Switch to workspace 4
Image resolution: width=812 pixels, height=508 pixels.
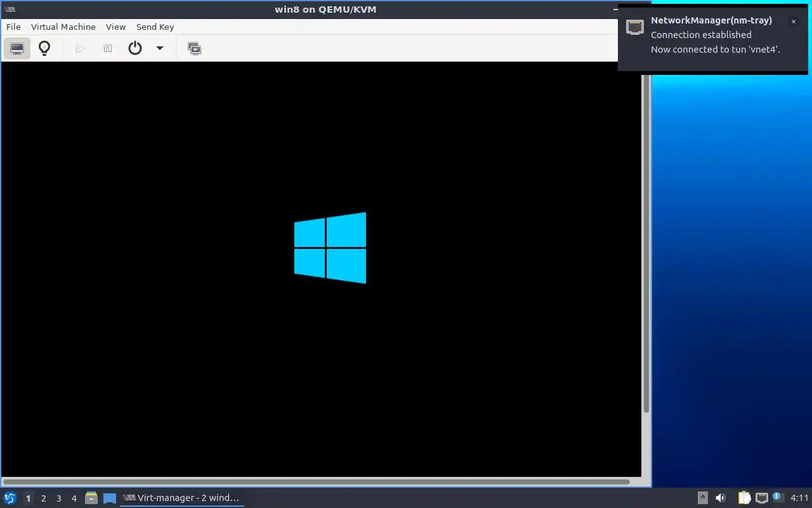click(74, 498)
